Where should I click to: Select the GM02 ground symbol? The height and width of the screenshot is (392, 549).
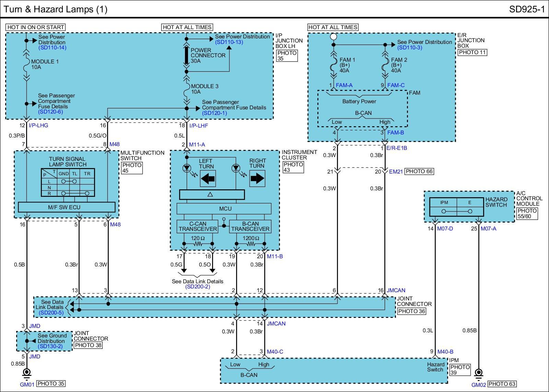pyautogui.click(x=478, y=373)
